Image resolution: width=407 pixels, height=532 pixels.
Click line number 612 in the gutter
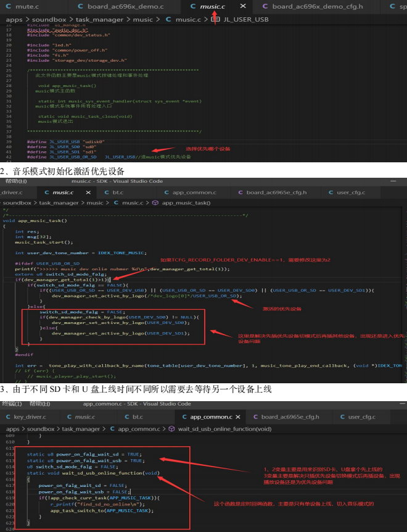pyautogui.click(x=10, y=454)
